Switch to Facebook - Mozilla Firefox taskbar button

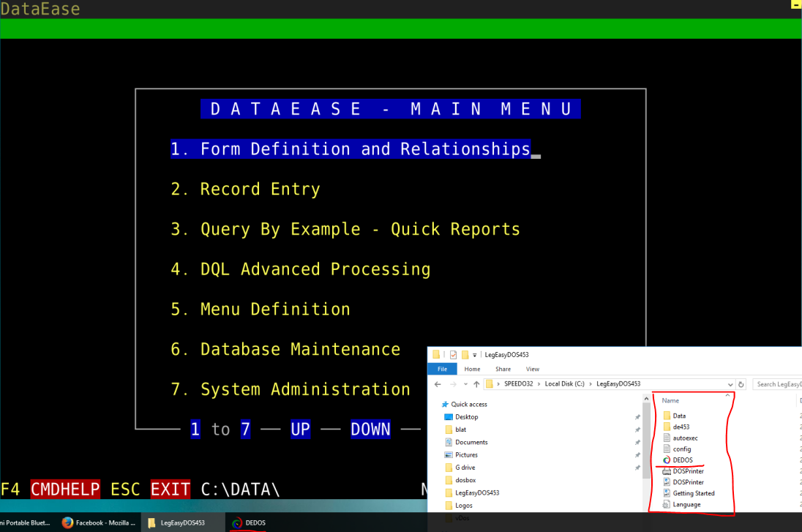[x=98, y=522]
